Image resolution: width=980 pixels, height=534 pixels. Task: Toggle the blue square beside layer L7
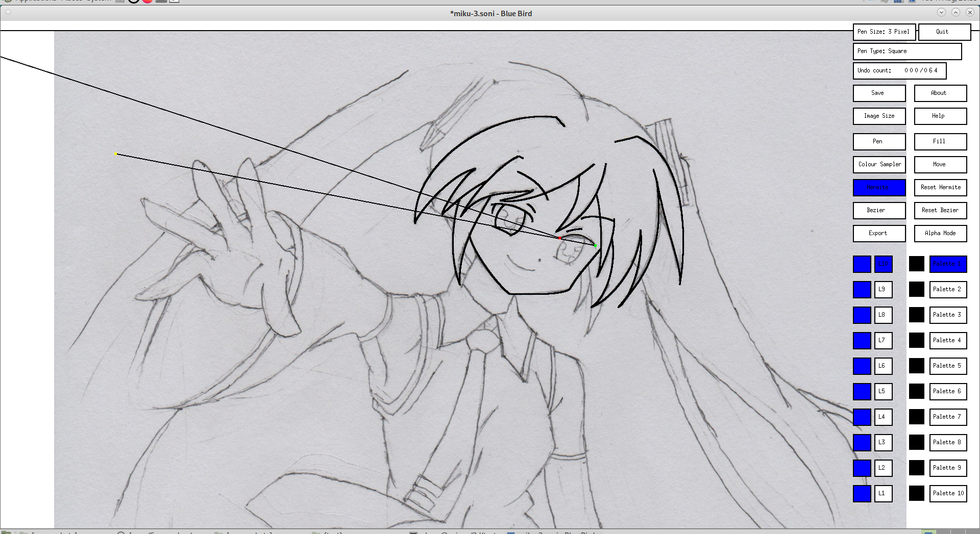[x=862, y=341]
